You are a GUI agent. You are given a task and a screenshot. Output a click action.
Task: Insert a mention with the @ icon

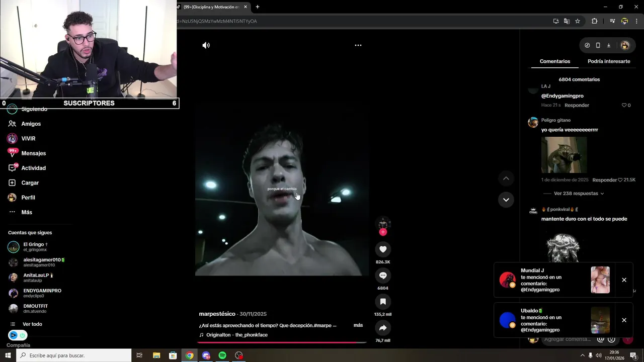pos(600,339)
